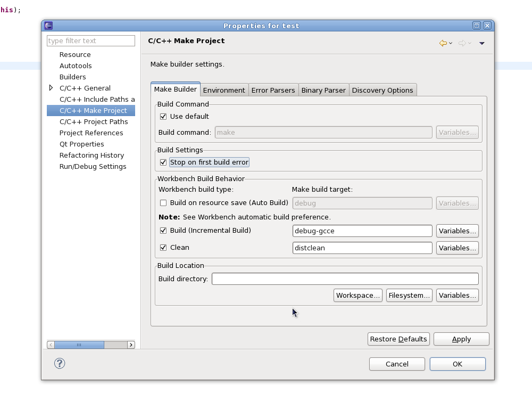Click the sidebar horizontal scrollbar thumb
The image size is (532, 400).
tap(79, 345)
